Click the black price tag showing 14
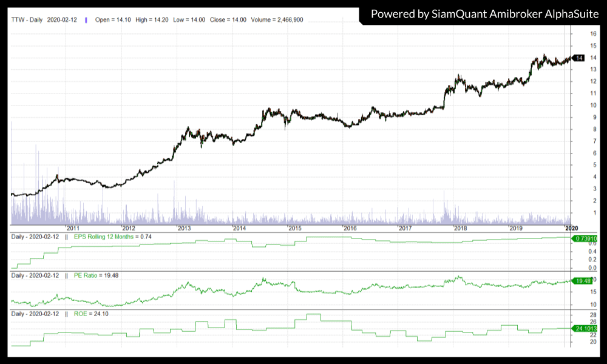607x364 pixels. click(579, 58)
